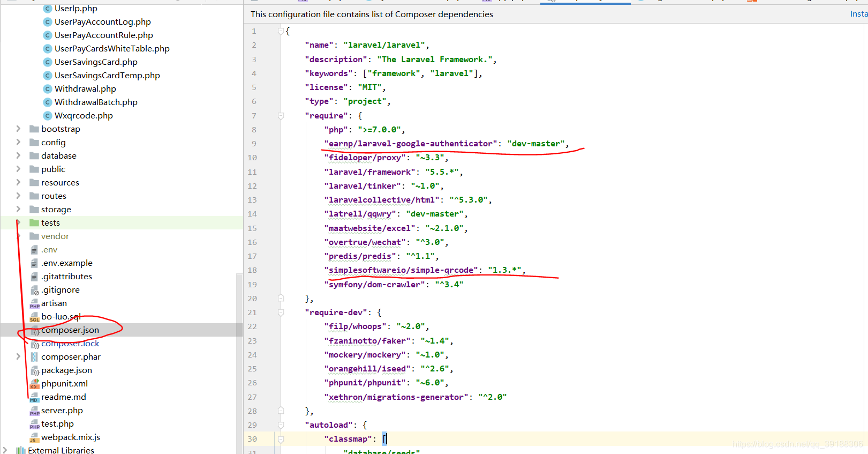Image resolution: width=868 pixels, height=454 pixels.
Task: Click the require-dev closing fold marker
Action: coord(281,411)
